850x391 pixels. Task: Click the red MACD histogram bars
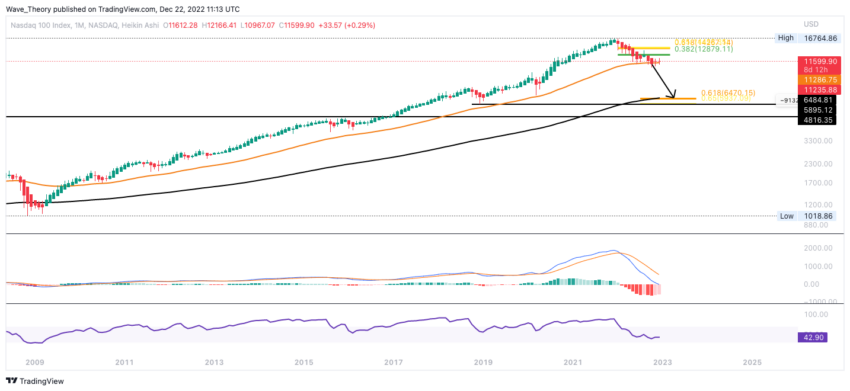640,289
